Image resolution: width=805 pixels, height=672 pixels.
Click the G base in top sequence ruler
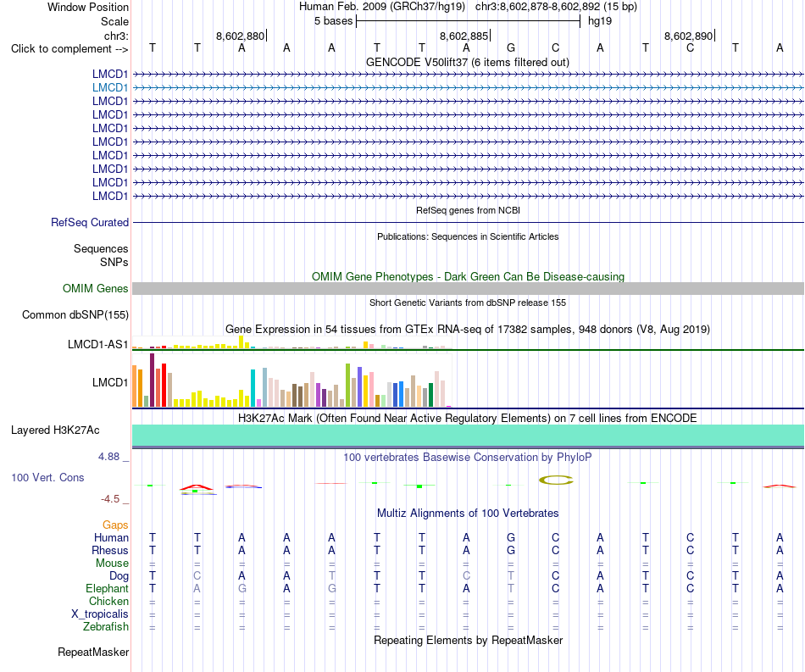pyautogui.click(x=511, y=47)
